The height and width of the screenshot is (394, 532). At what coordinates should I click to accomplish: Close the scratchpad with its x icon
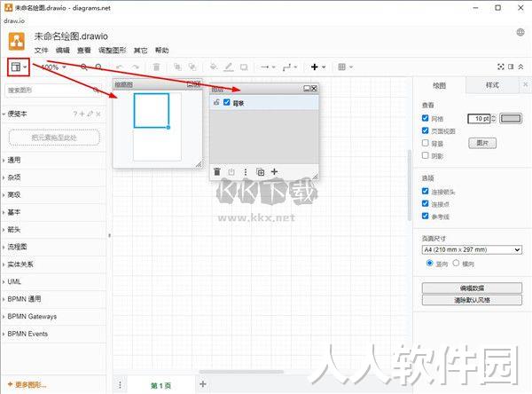coord(98,114)
